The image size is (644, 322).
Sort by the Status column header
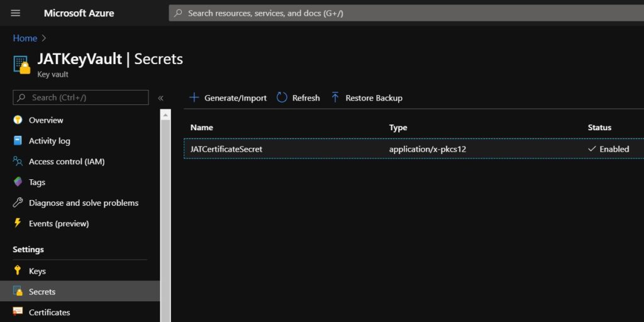599,127
